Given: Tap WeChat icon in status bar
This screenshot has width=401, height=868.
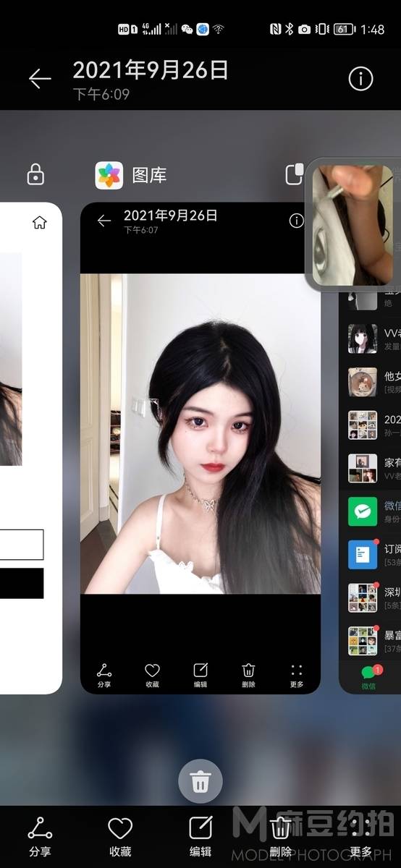Looking at the screenshot, I should pos(187,29).
